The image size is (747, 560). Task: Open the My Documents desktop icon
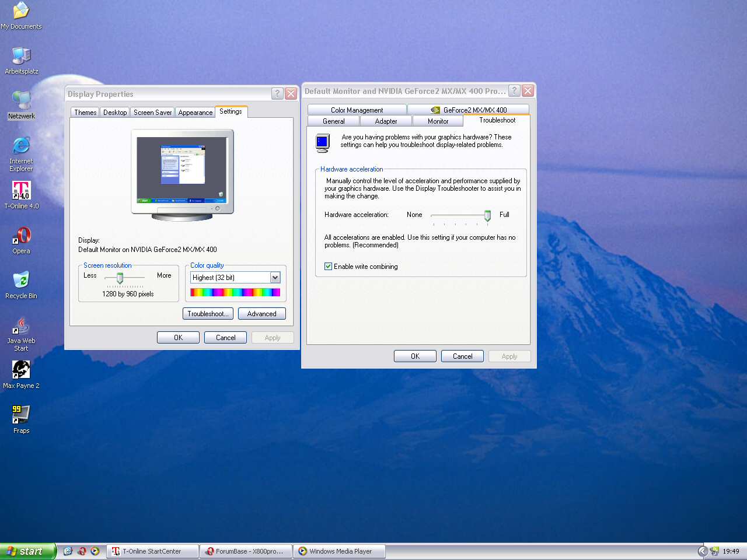pos(21,16)
